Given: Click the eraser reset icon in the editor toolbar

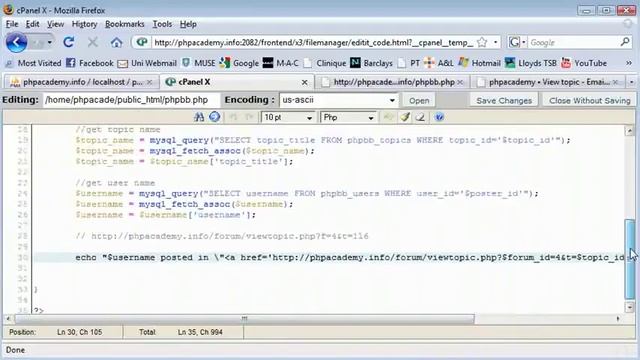Looking at the screenshot, I should [420, 117].
